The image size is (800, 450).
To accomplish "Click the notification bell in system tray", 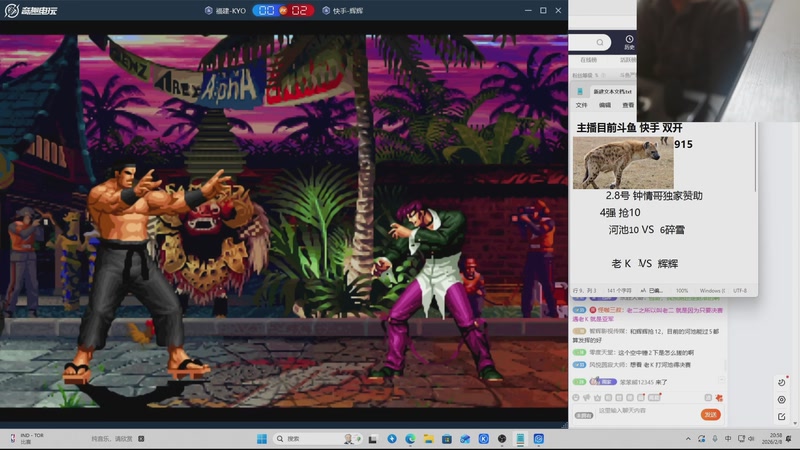I will [x=789, y=439].
